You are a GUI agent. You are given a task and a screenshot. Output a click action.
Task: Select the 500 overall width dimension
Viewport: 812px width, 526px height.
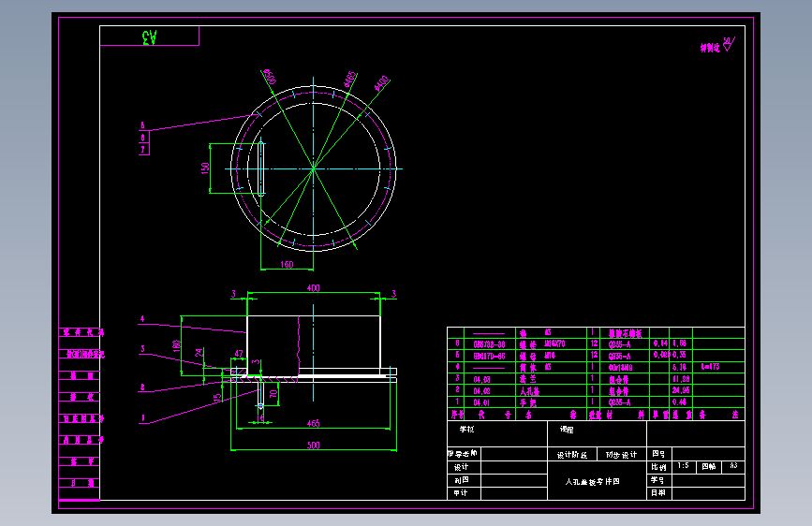point(314,446)
